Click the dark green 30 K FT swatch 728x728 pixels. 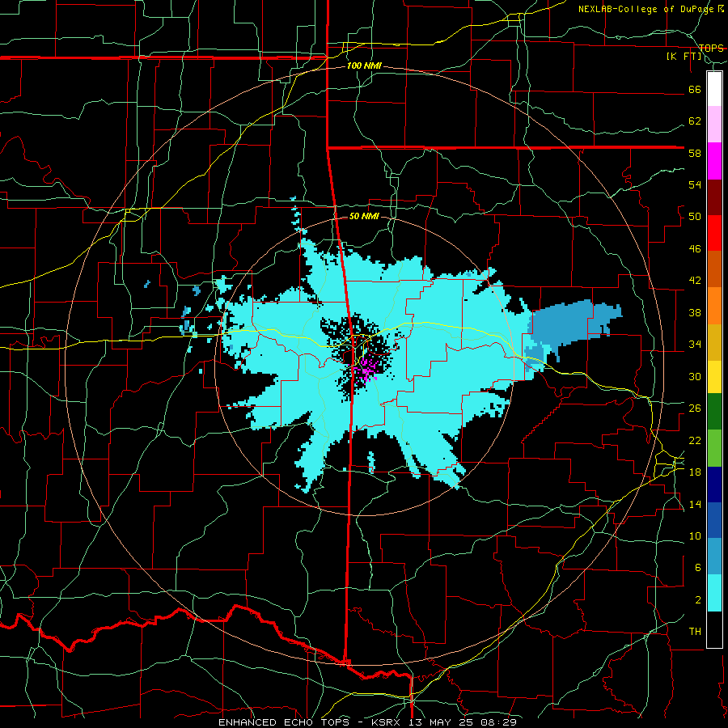[x=714, y=412]
